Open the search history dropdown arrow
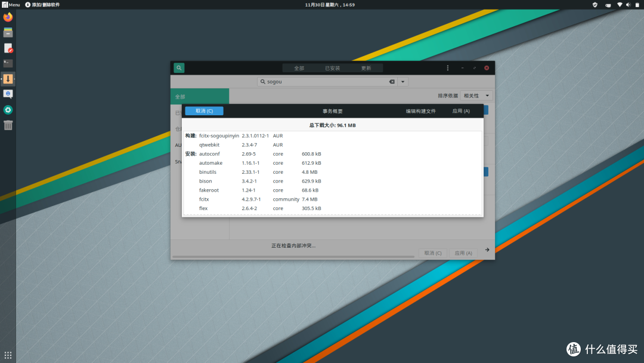Viewport: 644px width, 363px height. pos(402,81)
